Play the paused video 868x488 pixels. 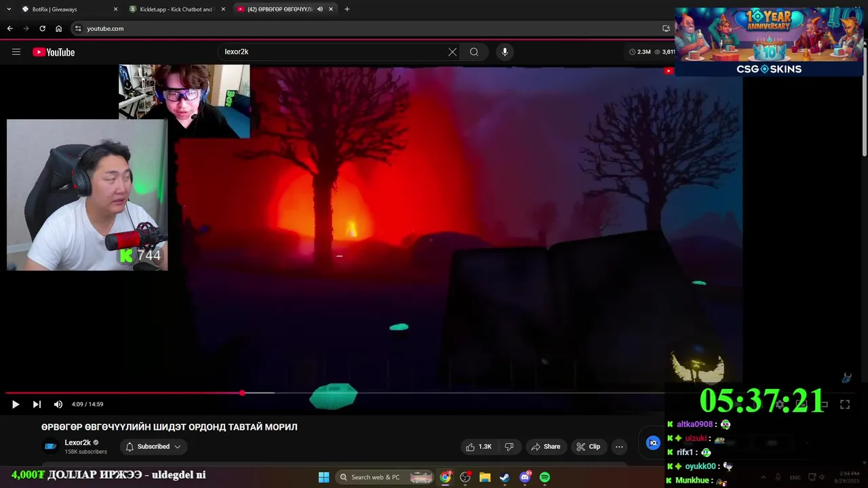15,404
